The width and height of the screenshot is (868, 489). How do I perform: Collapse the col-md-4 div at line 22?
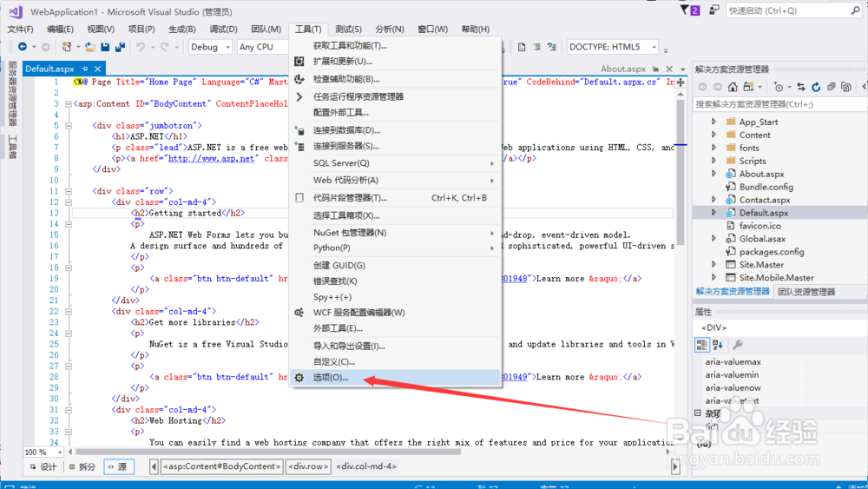(x=69, y=311)
